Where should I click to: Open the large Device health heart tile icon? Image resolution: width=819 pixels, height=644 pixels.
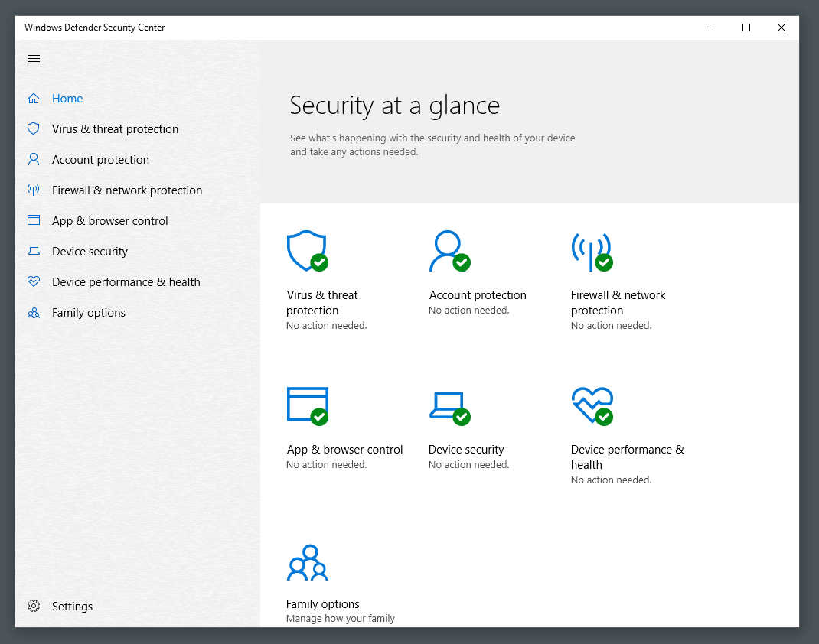[x=592, y=406]
